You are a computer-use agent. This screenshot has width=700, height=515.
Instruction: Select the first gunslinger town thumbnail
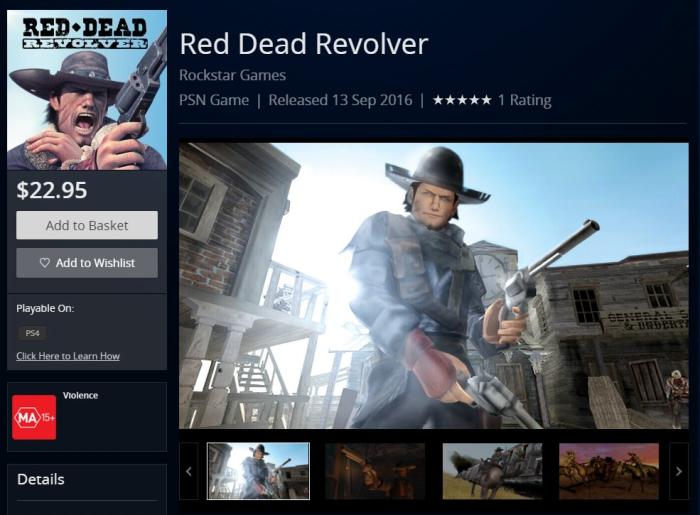pos(258,471)
